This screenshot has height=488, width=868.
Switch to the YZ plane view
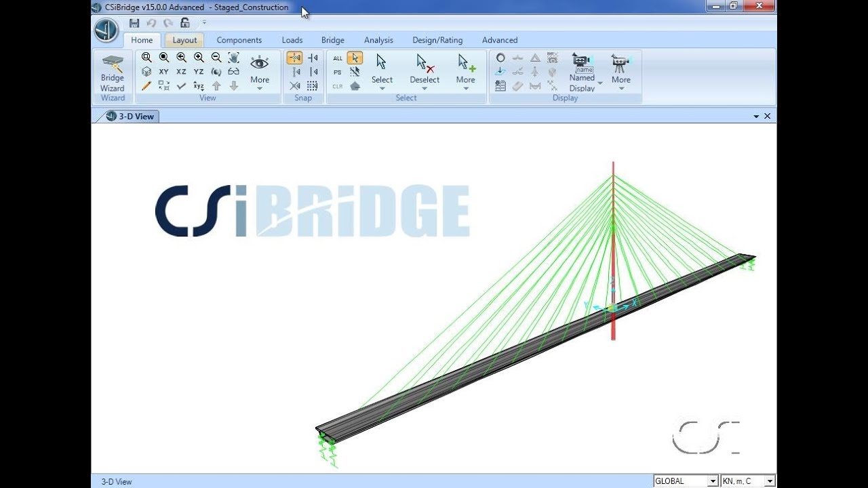tap(199, 71)
